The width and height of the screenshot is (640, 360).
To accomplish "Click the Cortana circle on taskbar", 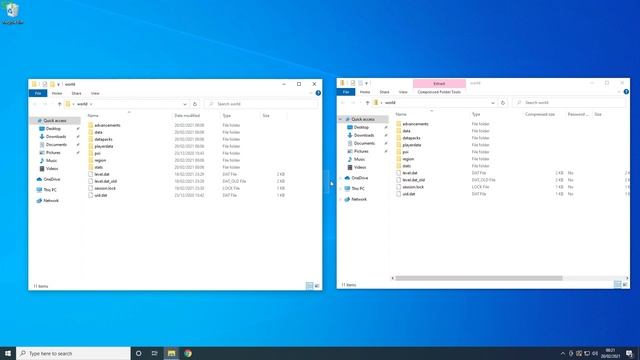I will (x=138, y=353).
